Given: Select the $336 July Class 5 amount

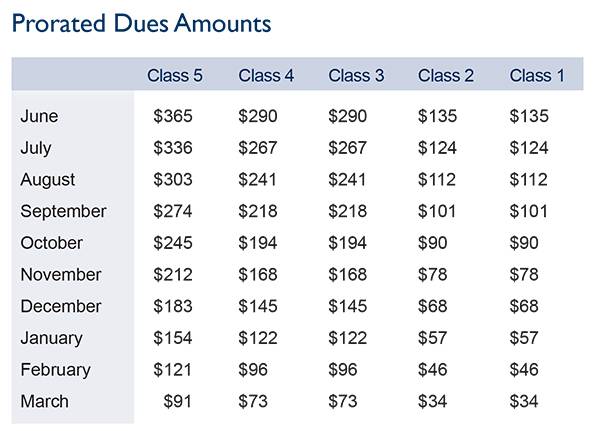Looking at the screenshot, I should [x=173, y=148].
